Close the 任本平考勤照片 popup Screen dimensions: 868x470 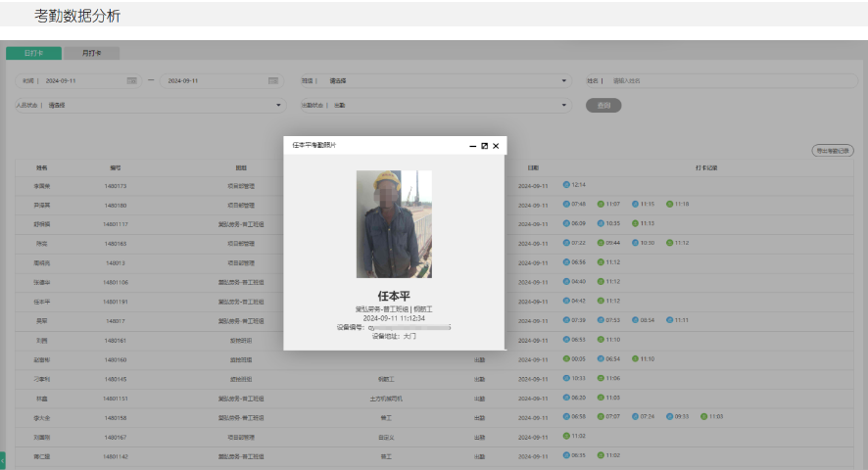[x=496, y=145]
